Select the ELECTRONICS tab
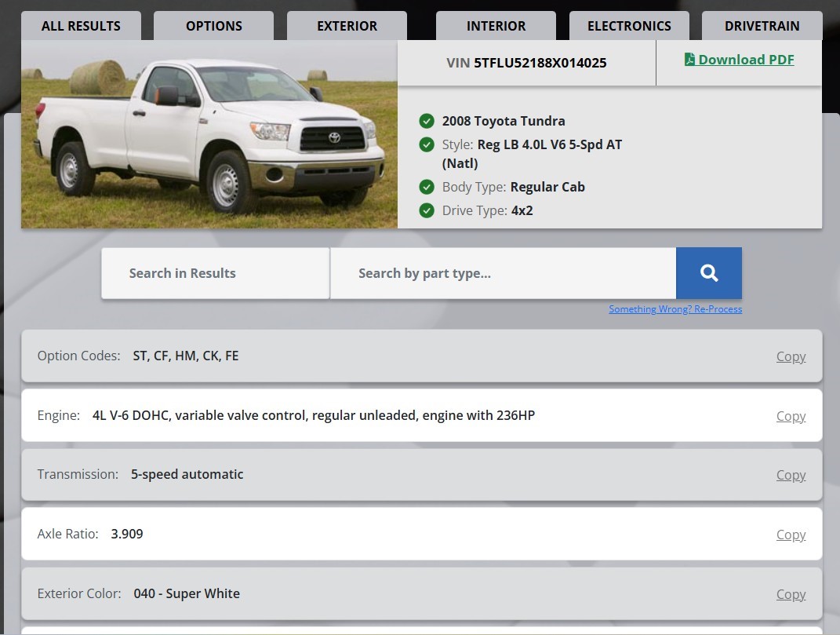 629,26
